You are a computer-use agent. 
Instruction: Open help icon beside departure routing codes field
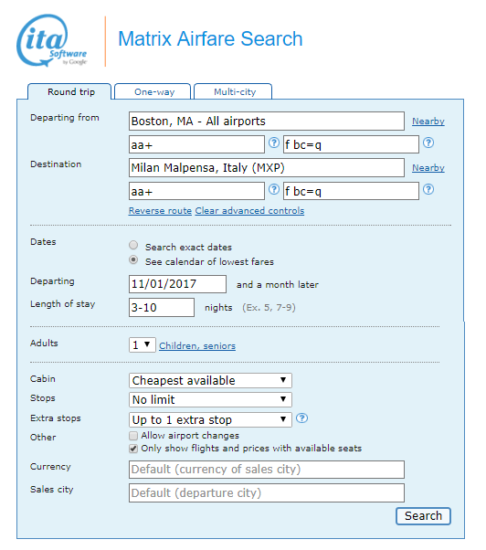274,143
